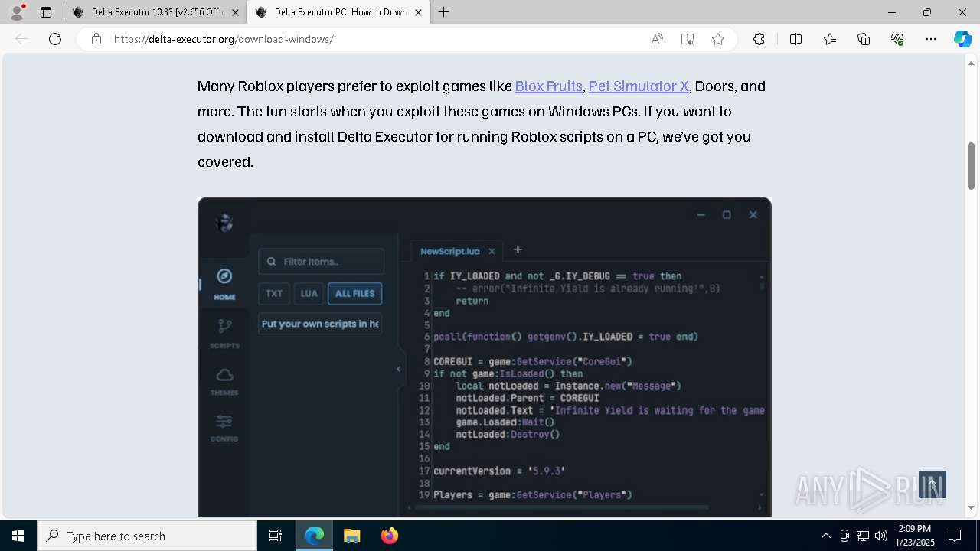980x551 pixels.
Task: Start Read aloud from address bar
Action: (x=657, y=39)
